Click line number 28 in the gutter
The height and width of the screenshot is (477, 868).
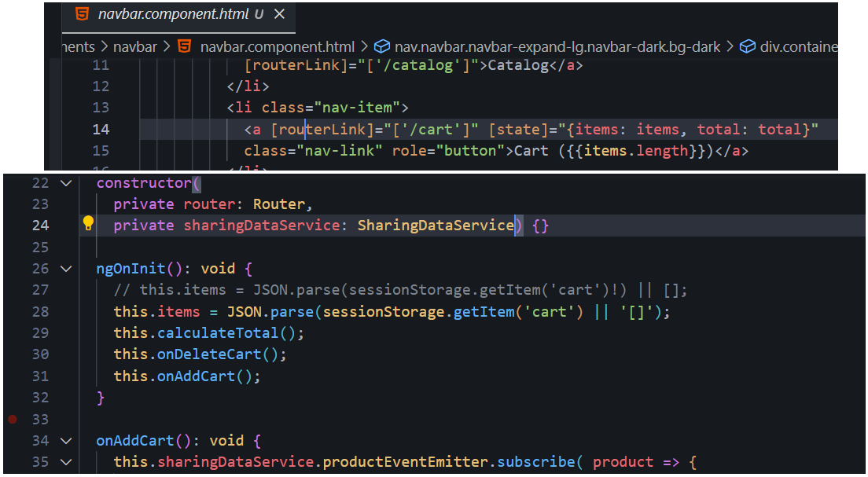tap(39, 311)
